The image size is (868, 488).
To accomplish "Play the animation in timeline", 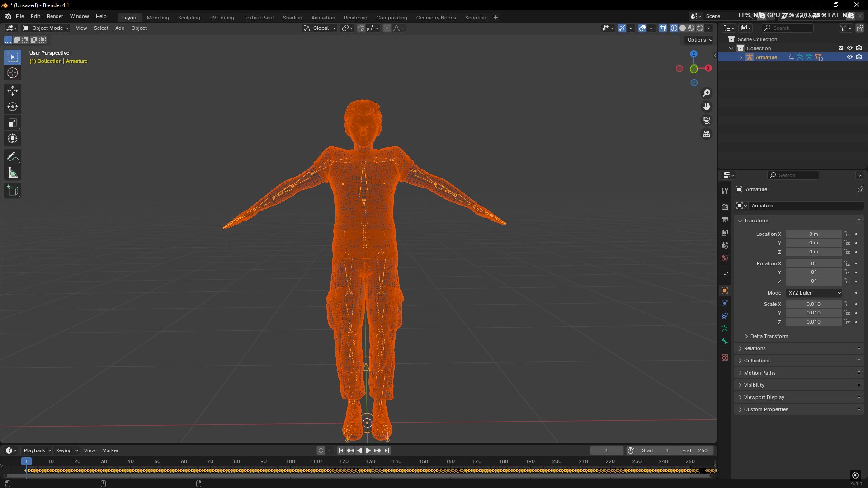I will (368, 450).
